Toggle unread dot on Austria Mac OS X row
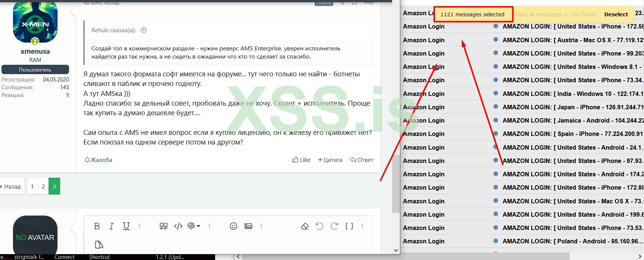The width and height of the screenshot is (644, 260). [496, 40]
